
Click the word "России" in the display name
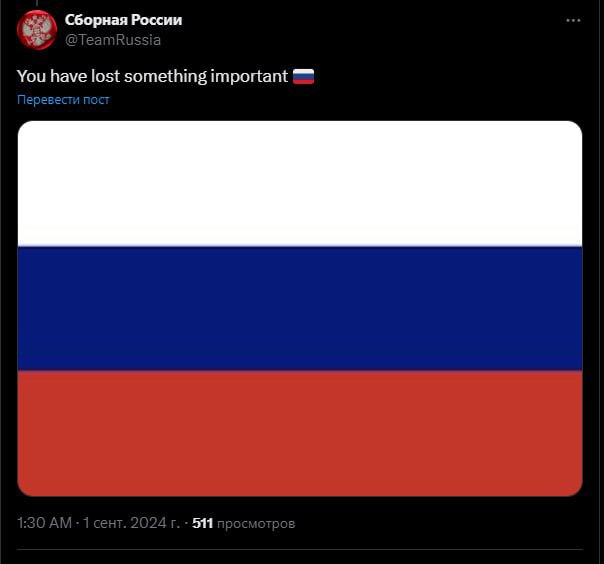pos(154,20)
